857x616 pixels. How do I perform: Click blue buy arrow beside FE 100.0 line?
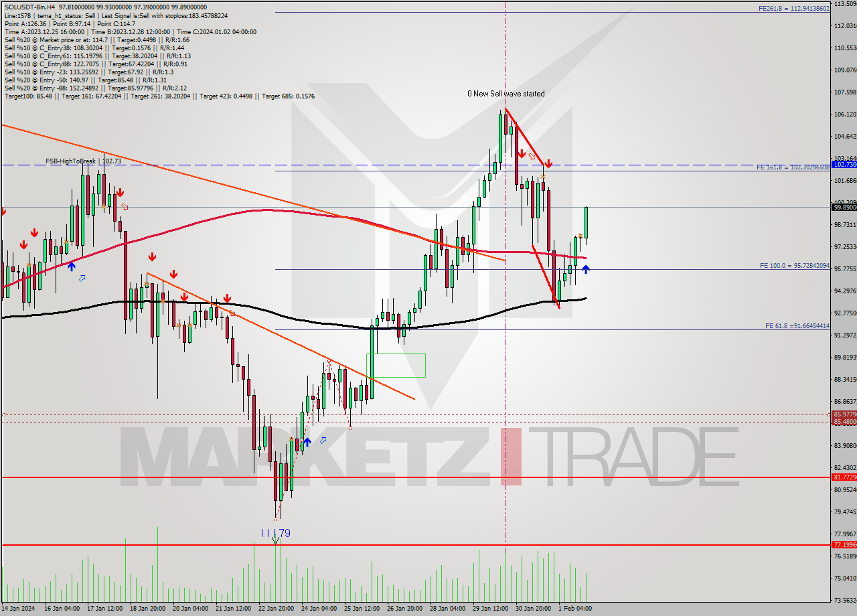pos(586,269)
